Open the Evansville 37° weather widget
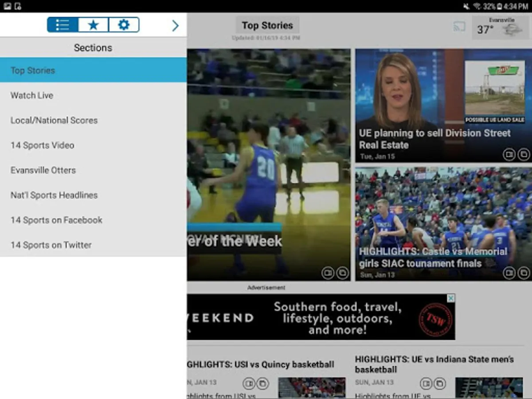This screenshot has width=532, height=399. (x=500, y=27)
